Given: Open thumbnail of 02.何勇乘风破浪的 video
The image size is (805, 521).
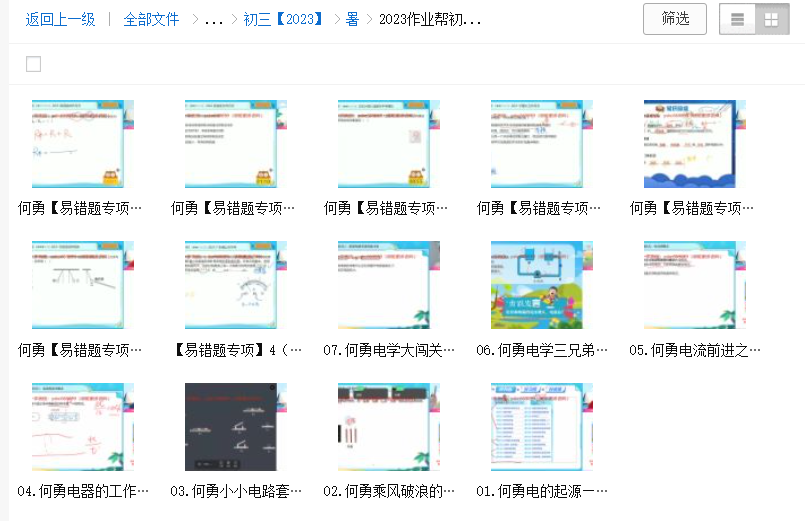Looking at the screenshot, I should pyautogui.click(x=389, y=427).
